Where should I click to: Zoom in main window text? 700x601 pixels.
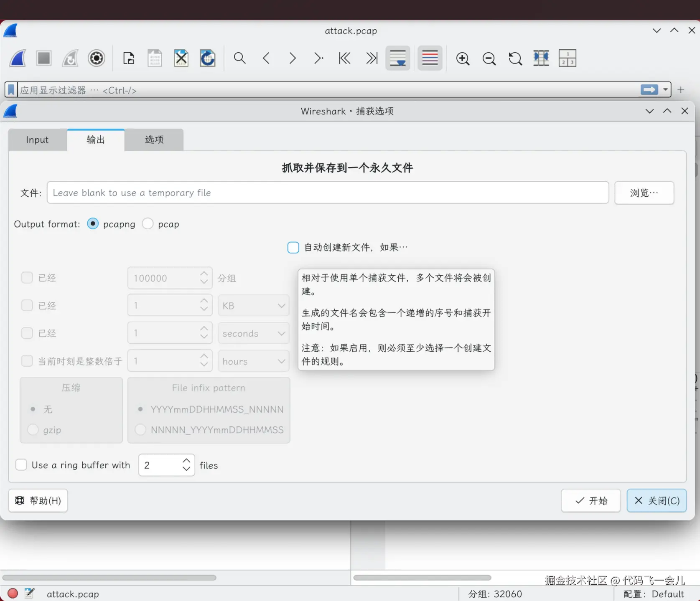(463, 58)
